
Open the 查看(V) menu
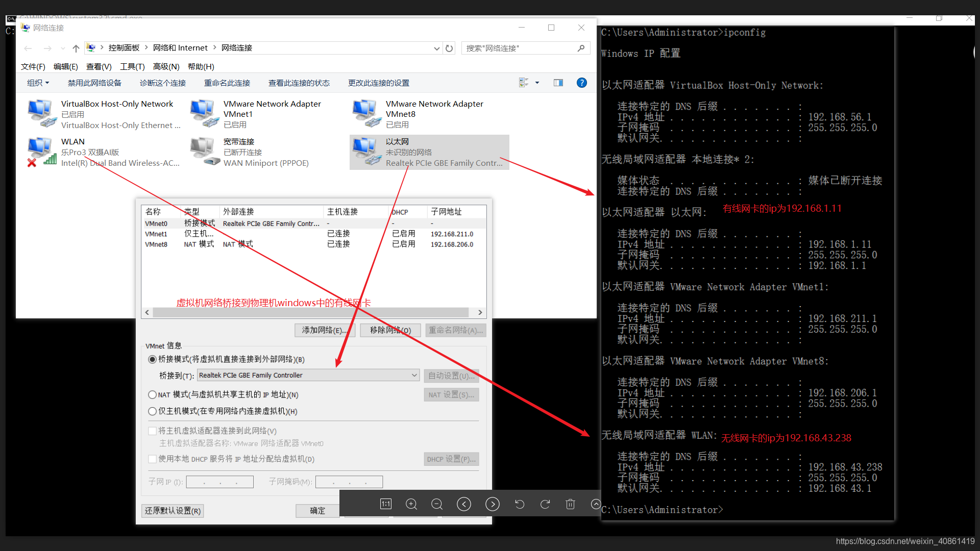coord(99,66)
